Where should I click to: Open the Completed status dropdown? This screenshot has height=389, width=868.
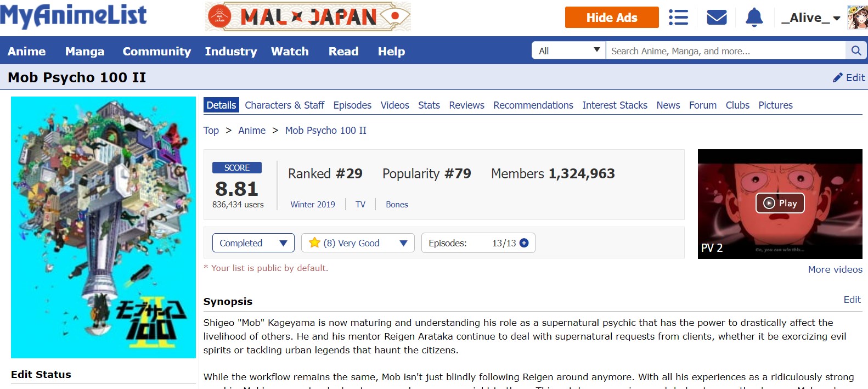tap(253, 243)
